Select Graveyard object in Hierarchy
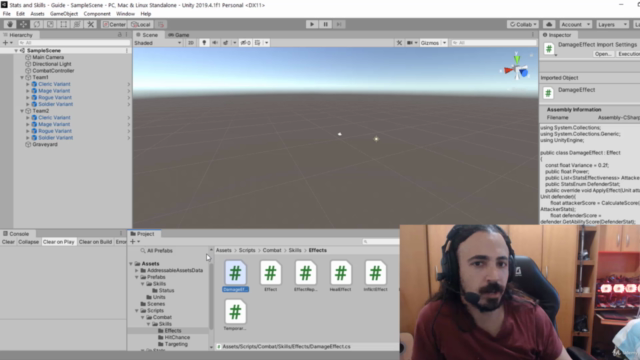 point(44,144)
